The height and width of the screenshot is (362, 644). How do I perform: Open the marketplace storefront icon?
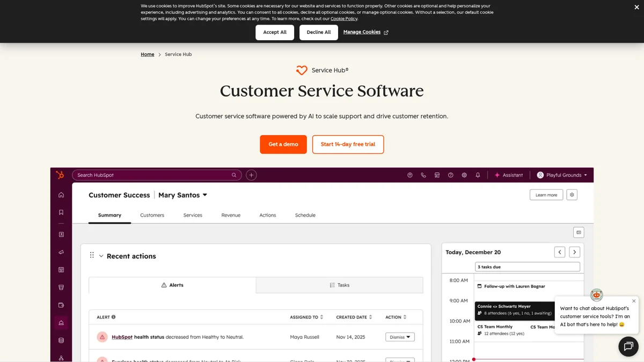point(437,175)
